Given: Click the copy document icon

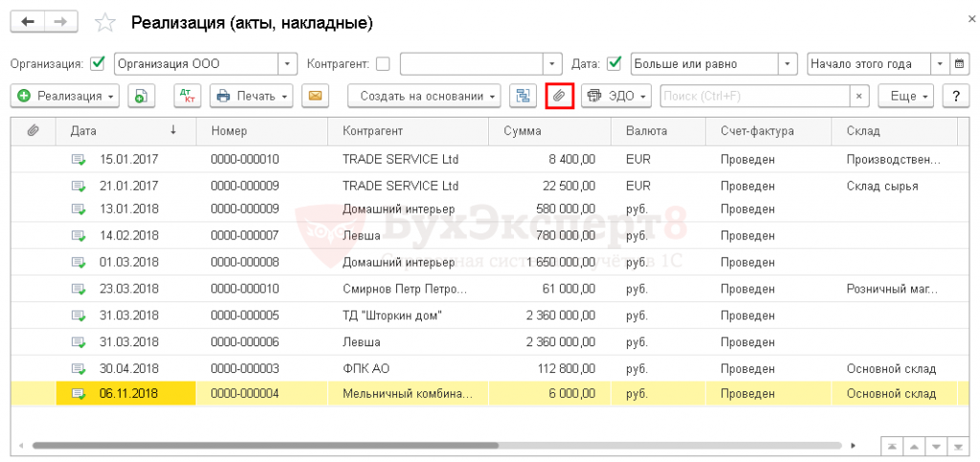Looking at the screenshot, I should [x=141, y=96].
